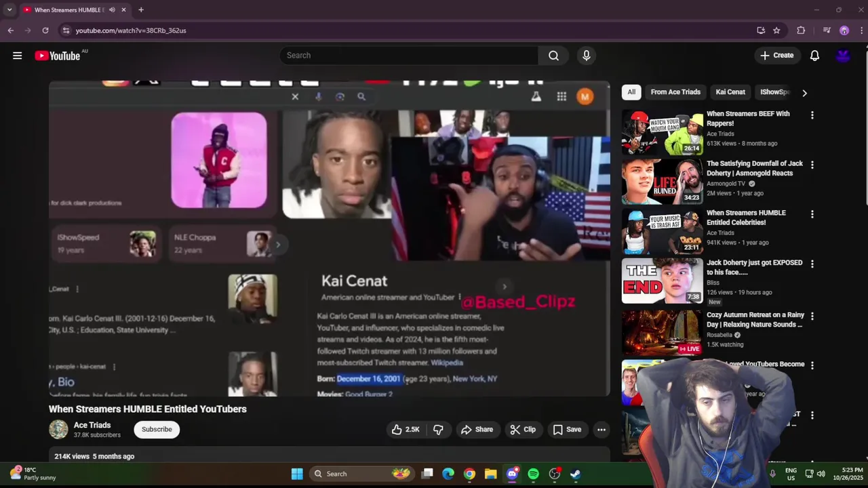Screen dimensions: 868x488
Task: Select the Kai Cenat filter chip
Action: pyautogui.click(x=730, y=92)
